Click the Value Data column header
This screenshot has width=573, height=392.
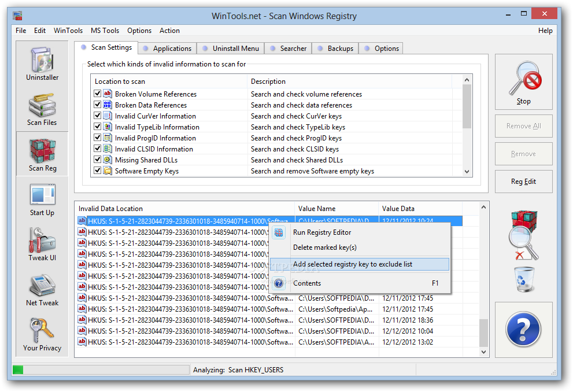coord(420,209)
